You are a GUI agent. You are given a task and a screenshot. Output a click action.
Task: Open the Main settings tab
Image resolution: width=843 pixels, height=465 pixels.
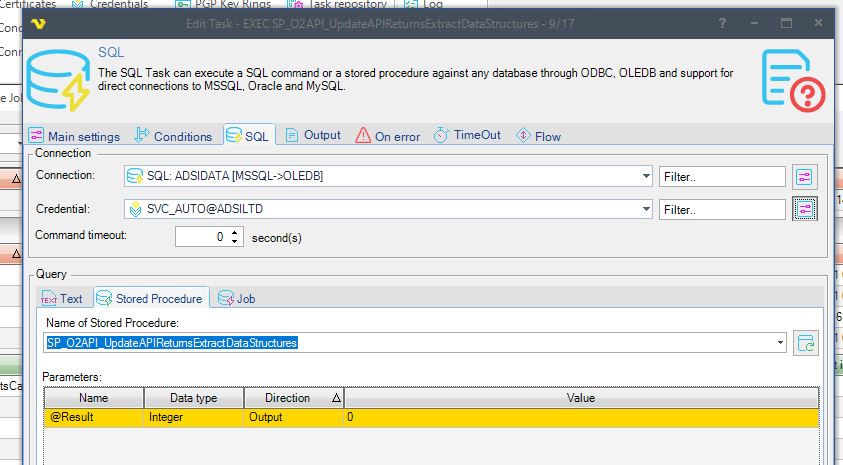point(74,136)
